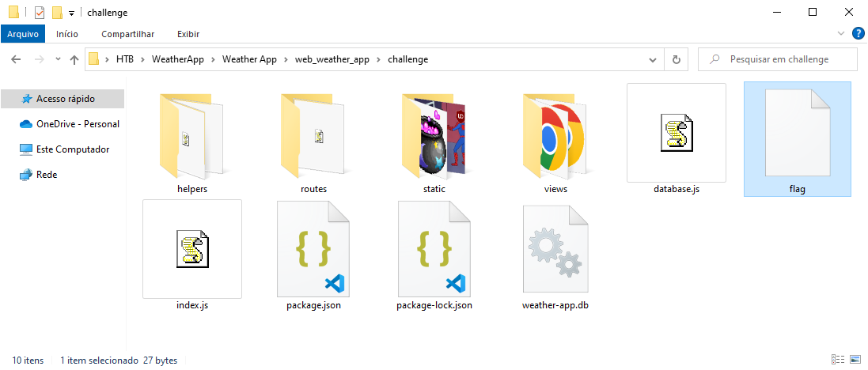Click the 1 item selecionado 27 bytes status

(119, 361)
